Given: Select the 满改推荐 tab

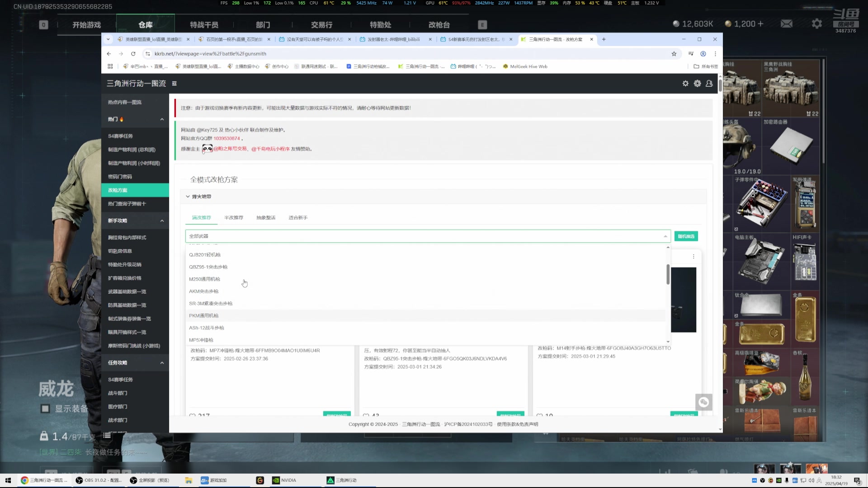Looking at the screenshot, I should 201,218.
